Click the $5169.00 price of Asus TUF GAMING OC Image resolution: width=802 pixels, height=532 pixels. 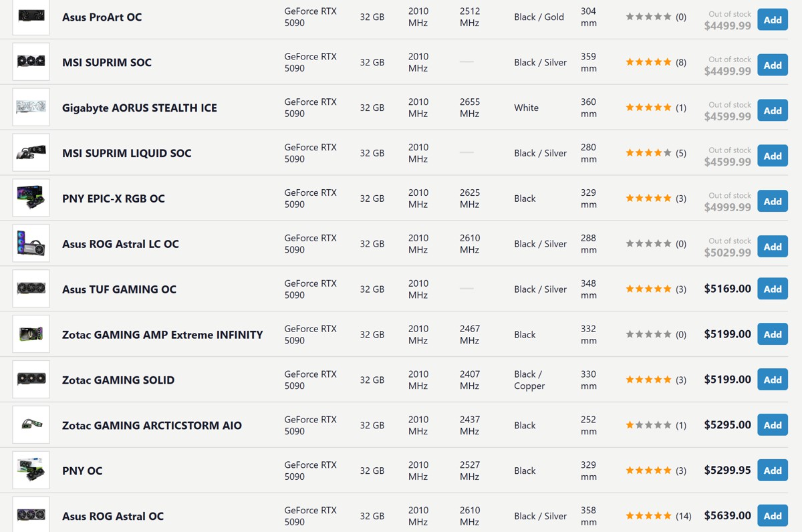[727, 289]
